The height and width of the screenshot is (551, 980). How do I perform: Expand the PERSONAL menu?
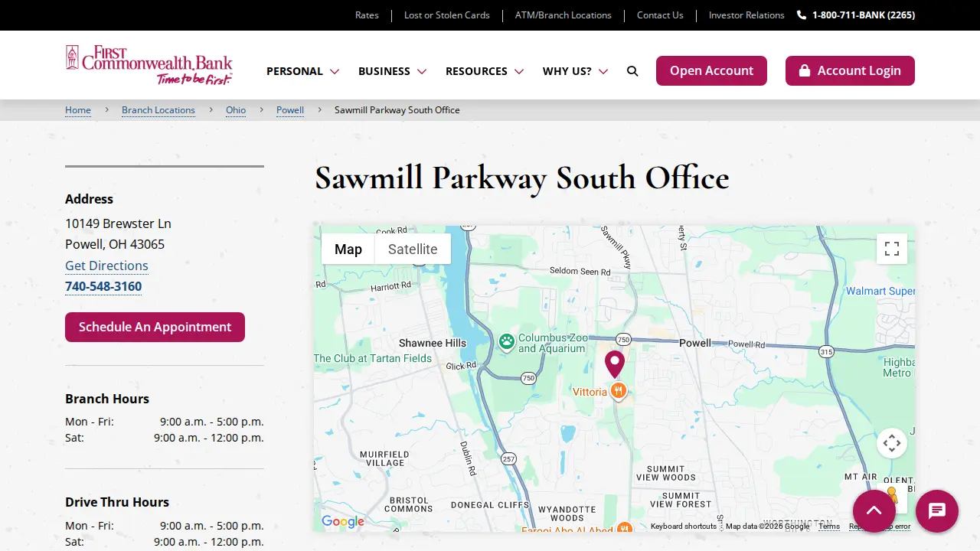(302, 71)
